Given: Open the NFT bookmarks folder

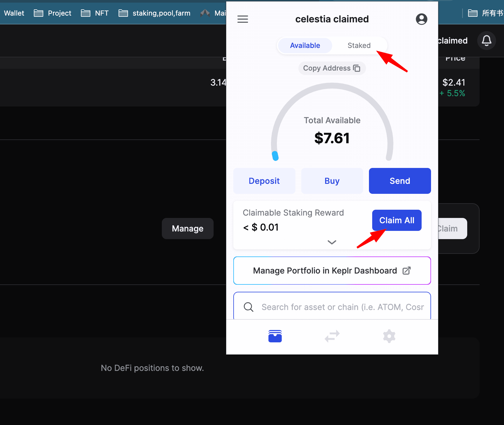Looking at the screenshot, I should pyautogui.click(x=95, y=13).
